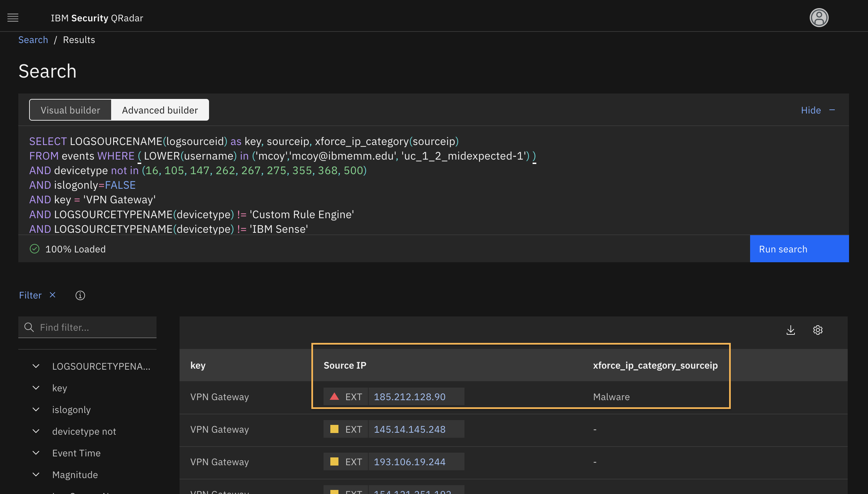Click the filter info icon
This screenshot has height=494, width=868.
click(x=80, y=295)
